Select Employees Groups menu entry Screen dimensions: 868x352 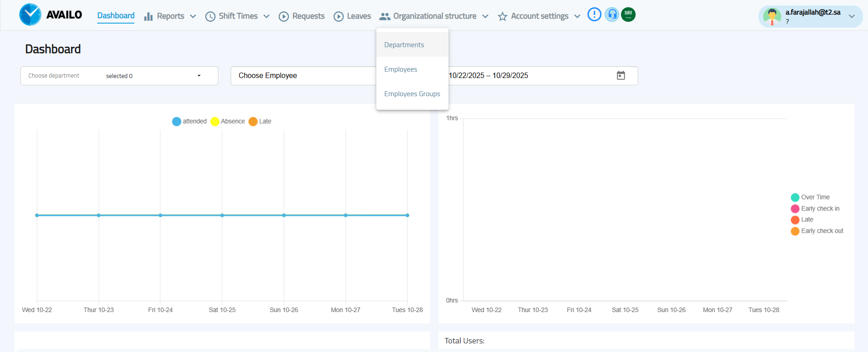tap(412, 94)
